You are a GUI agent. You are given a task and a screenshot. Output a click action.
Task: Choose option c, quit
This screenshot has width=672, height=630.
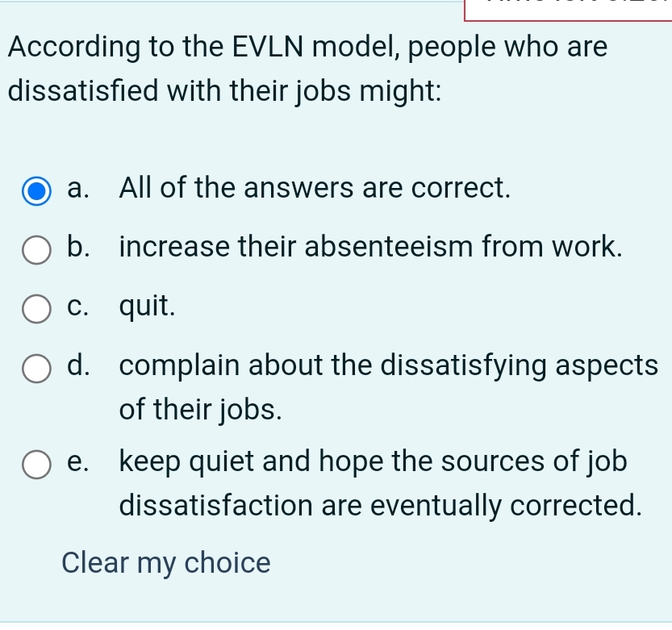[x=35, y=309]
